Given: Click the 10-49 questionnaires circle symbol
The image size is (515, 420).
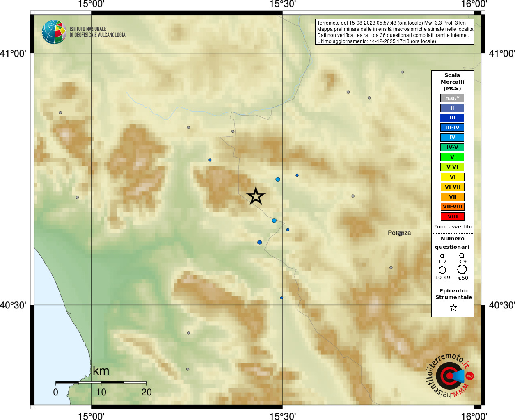Looking at the screenshot, I should (442, 270).
